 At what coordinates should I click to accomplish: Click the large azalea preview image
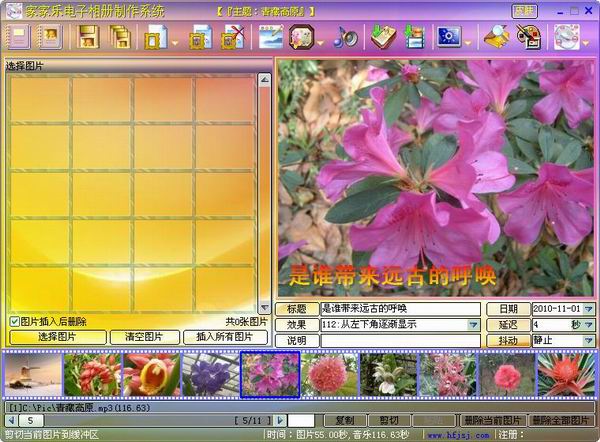click(x=436, y=178)
